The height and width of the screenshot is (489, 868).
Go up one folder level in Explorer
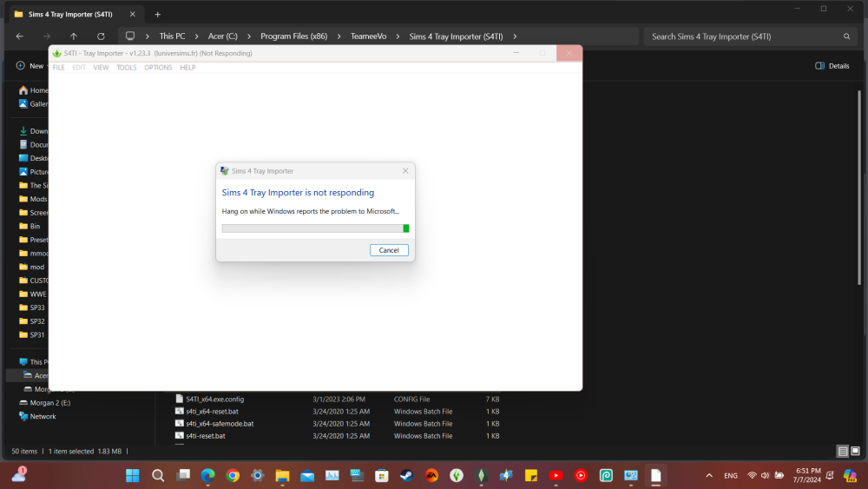pos(74,36)
